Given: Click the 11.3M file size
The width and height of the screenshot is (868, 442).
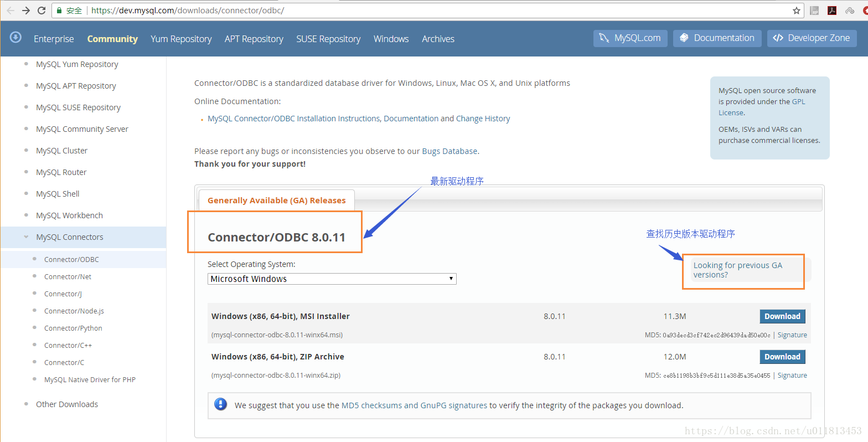Looking at the screenshot, I should 675,316.
